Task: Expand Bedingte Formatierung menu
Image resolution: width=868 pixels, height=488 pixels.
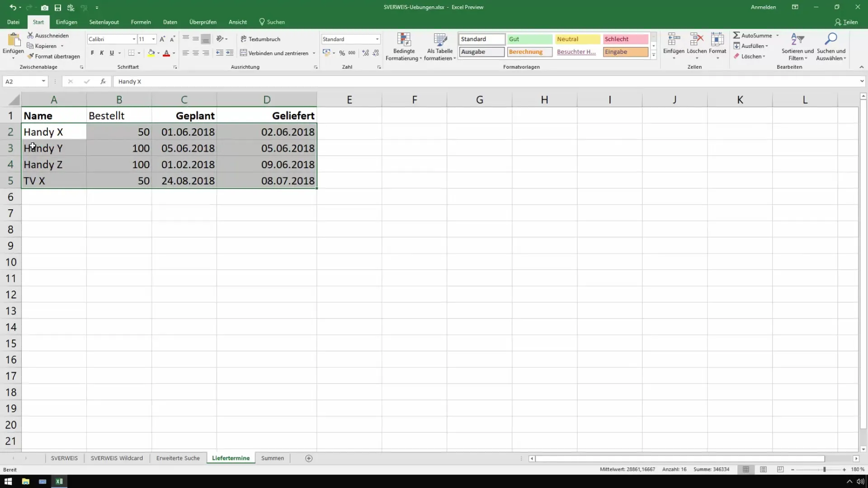Action: coord(404,47)
